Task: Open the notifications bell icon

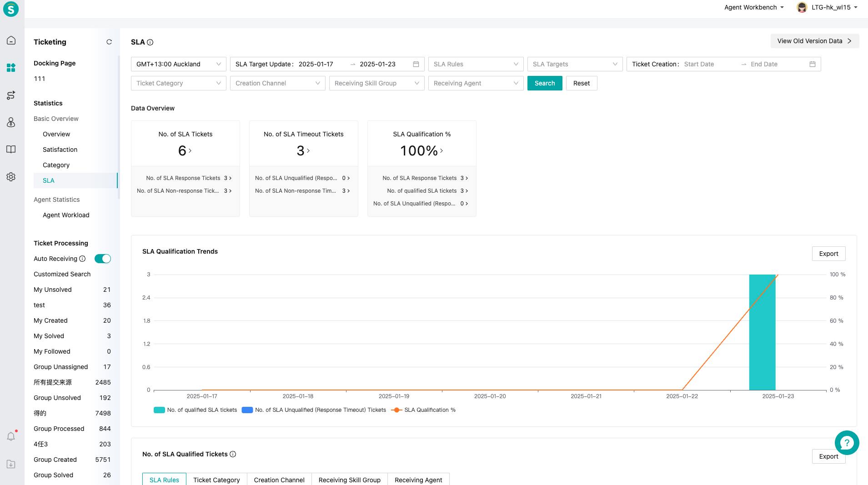Action: [x=11, y=436]
